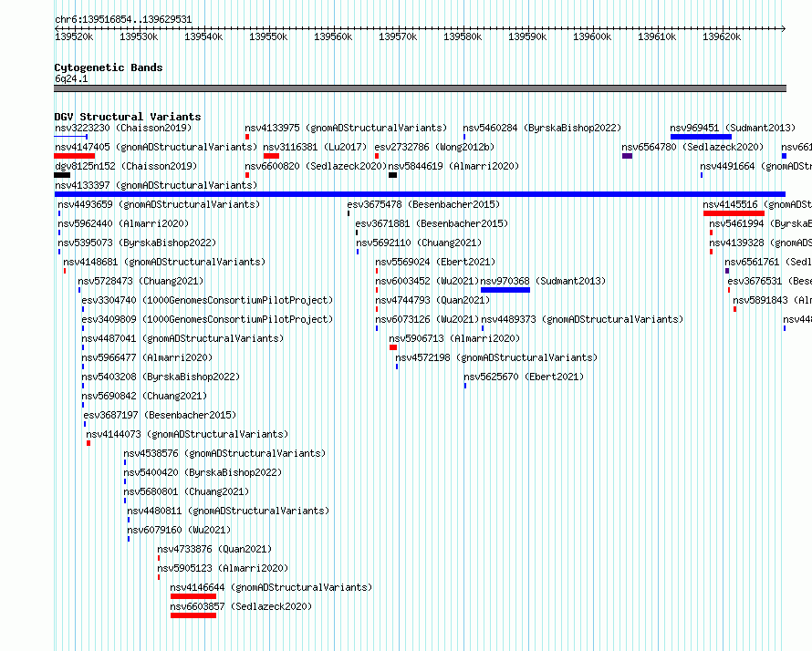Open dgv8125n152 (Chaisson2019) variant
812x651 pixels.
tap(126, 166)
